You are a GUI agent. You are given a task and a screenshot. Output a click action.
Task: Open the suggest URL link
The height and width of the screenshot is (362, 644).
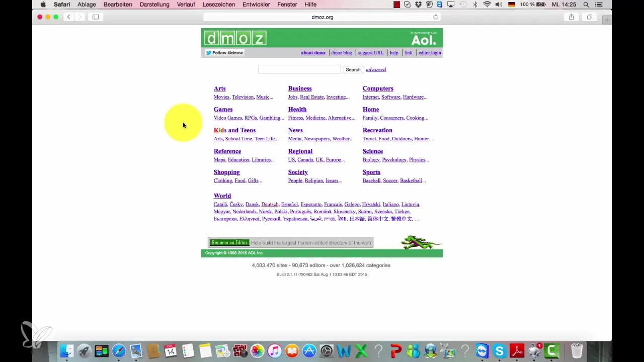pyautogui.click(x=370, y=53)
